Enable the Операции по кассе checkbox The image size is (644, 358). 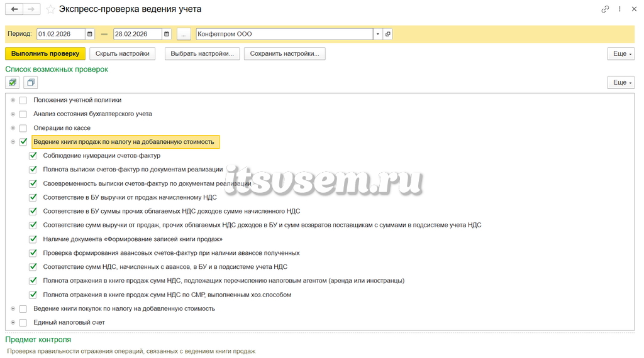pos(23,128)
